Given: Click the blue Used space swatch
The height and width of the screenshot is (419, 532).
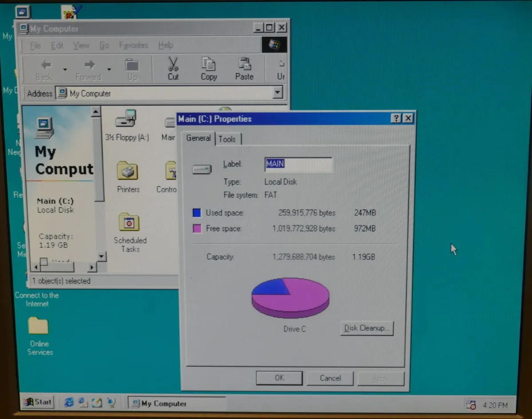Looking at the screenshot, I should pyautogui.click(x=197, y=213).
